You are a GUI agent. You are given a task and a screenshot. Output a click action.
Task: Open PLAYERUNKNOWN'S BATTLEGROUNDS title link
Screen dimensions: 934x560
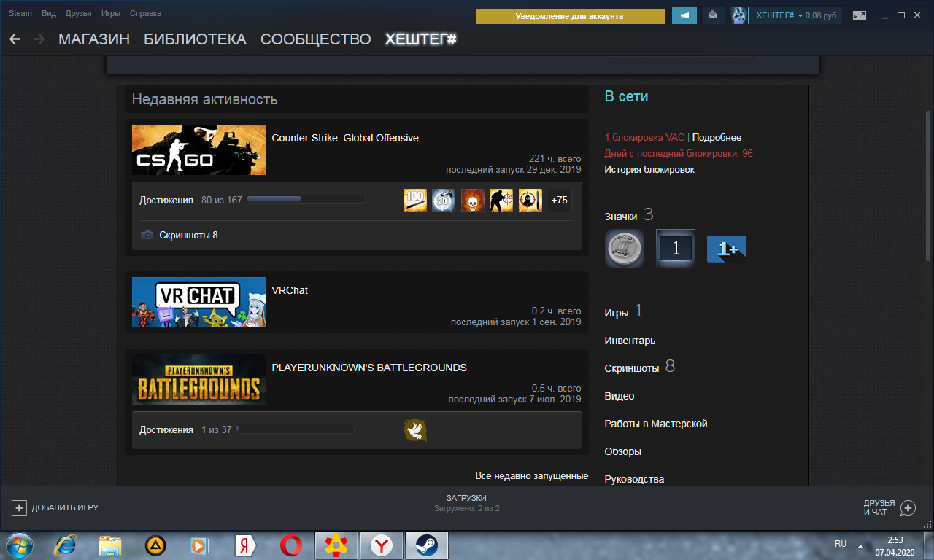(x=369, y=367)
